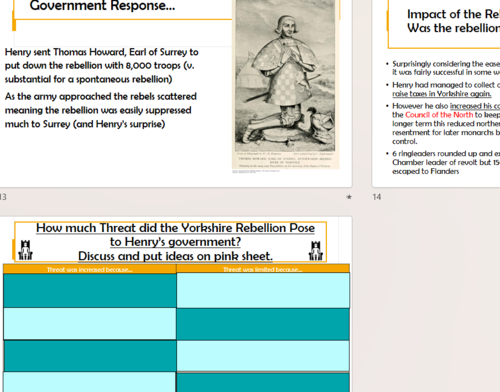Click the slide number 13 label
This screenshot has height=392, width=500.
pyautogui.click(x=3, y=197)
